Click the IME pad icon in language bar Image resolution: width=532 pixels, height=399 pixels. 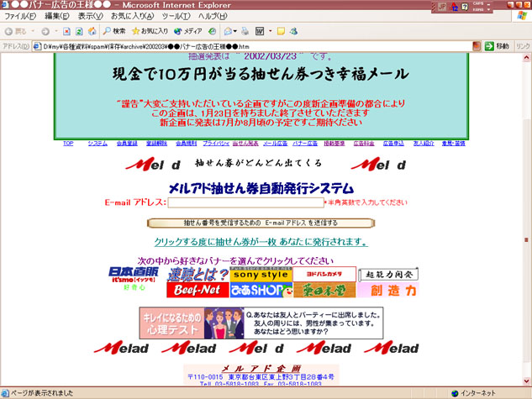(454, 7)
